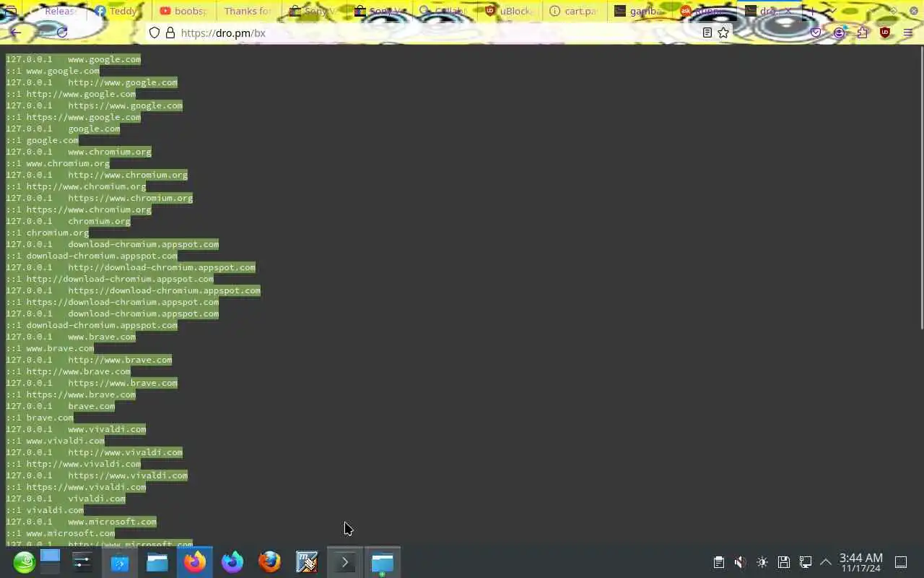This screenshot has width=924, height=578.
Task: Click the floppy disk tray icon
Action: click(x=784, y=562)
